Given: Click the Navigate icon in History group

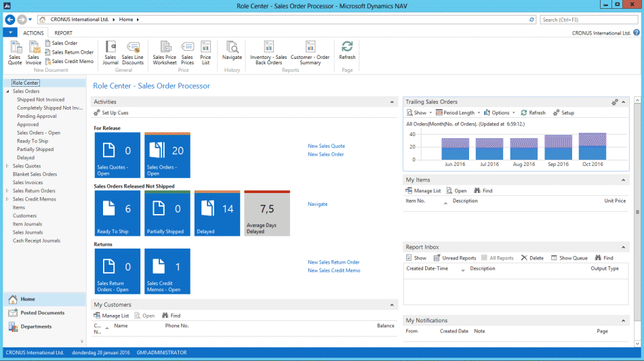Looking at the screenshot, I should (232, 50).
